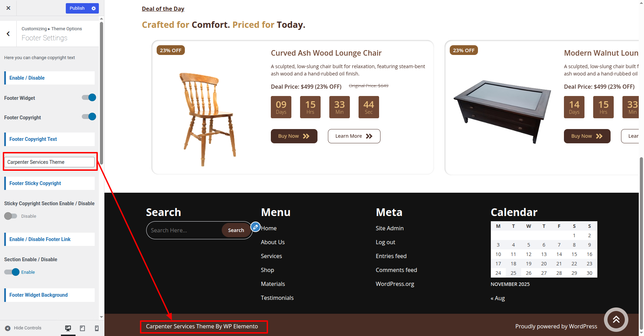Click Buy Now for Curved Ash Chair
This screenshot has width=644, height=336.
[x=294, y=136]
